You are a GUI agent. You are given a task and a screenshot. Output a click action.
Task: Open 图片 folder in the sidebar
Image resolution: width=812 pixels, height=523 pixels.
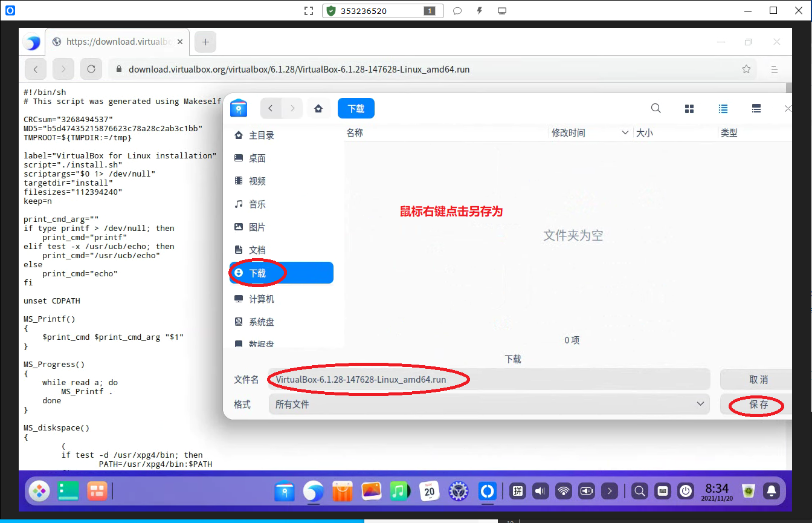click(x=282, y=227)
